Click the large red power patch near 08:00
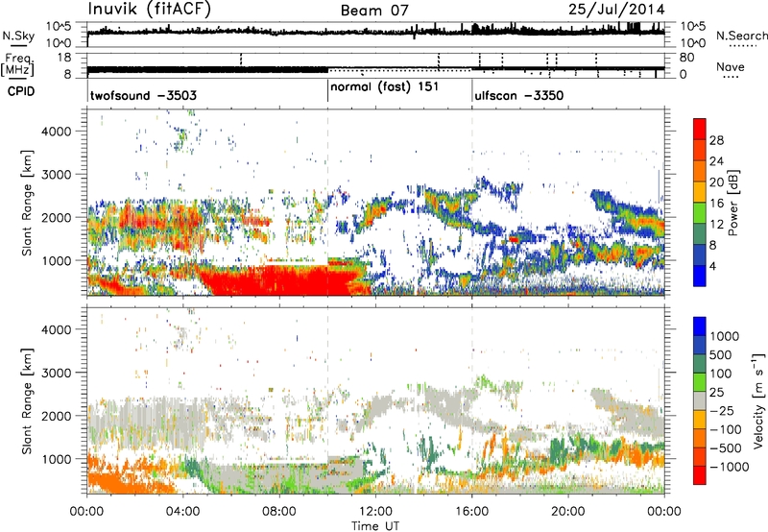Image resolution: width=768 pixels, height=532 pixels. coord(279,279)
